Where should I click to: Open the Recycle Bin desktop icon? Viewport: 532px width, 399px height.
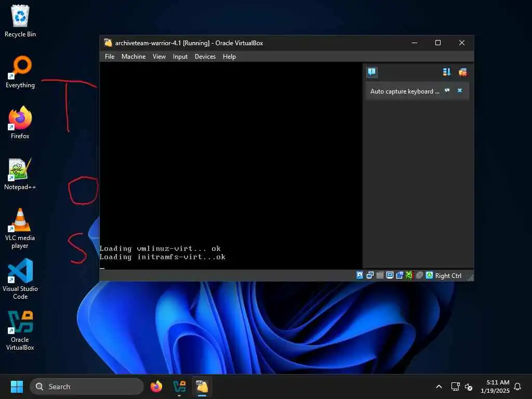pyautogui.click(x=20, y=21)
